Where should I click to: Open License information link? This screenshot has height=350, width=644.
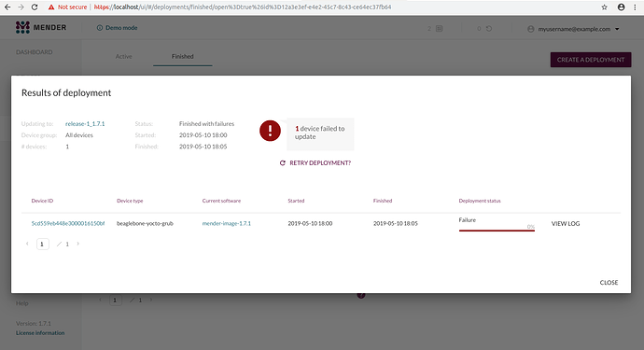pyautogui.click(x=40, y=333)
